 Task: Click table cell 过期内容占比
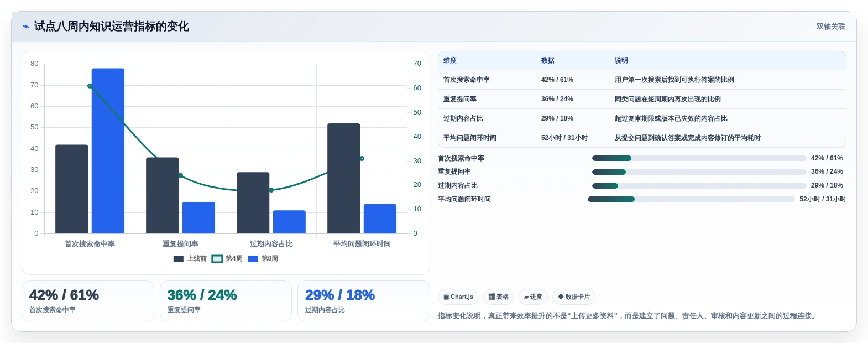(x=463, y=118)
